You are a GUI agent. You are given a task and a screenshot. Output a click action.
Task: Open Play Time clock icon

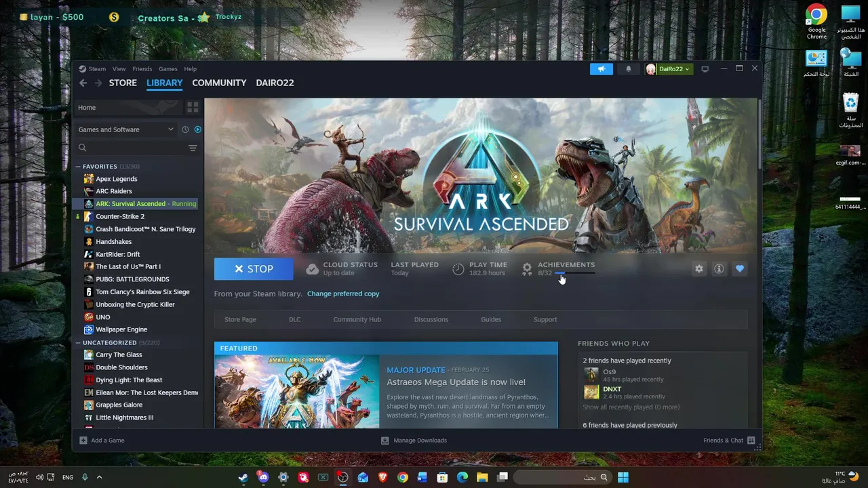[x=458, y=269]
